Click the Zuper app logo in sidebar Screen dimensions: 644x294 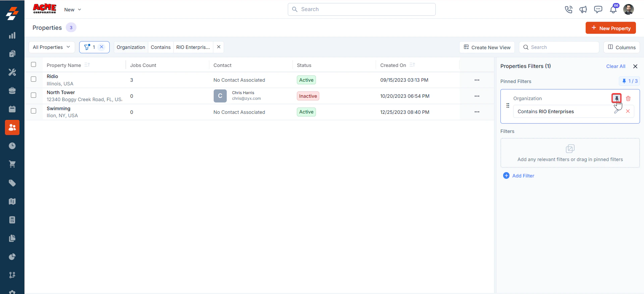pyautogui.click(x=12, y=14)
